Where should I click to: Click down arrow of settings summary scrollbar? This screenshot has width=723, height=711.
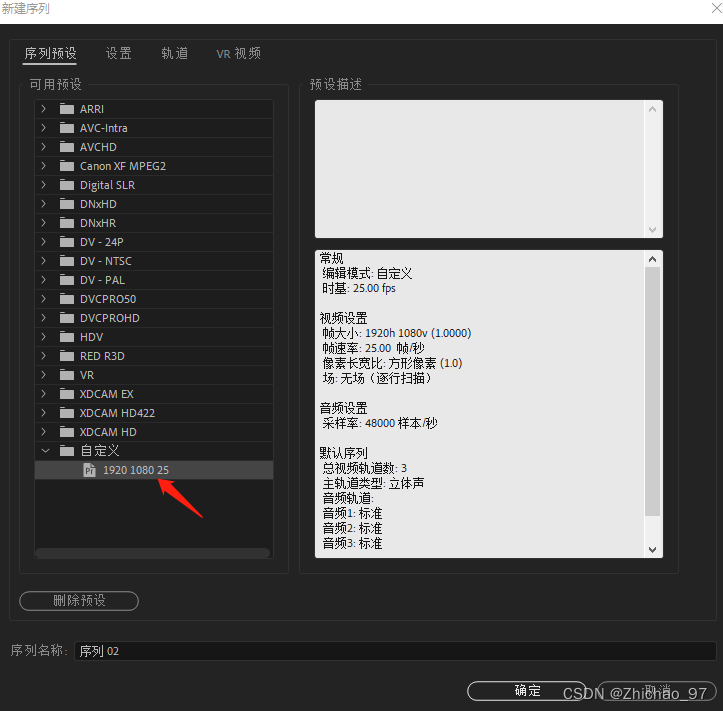click(x=652, y=550)
